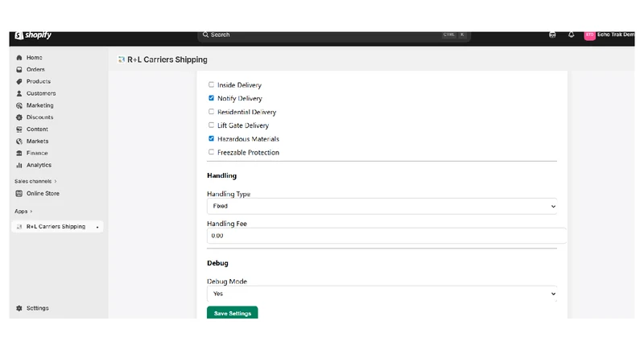Click the Discounts badge icon

point(19,117)
